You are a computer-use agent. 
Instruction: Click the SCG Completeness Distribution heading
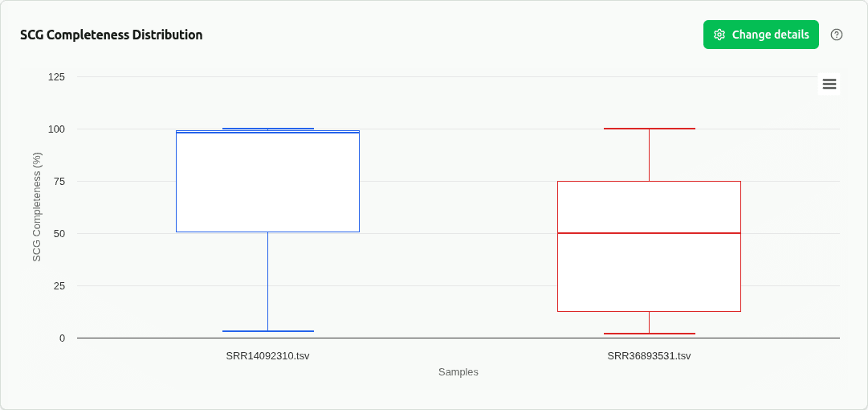click(x=111, y=35)
